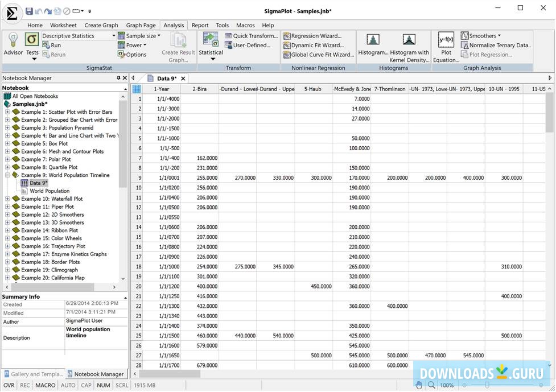Click the SigmaPlot application logo button
Viewport: 556px width, 392px height.
pyautogui.click(x=12, y=14)
